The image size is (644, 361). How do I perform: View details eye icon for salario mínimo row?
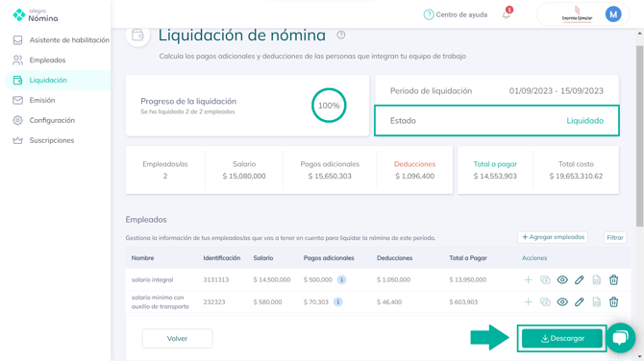(x=562, y=301)
